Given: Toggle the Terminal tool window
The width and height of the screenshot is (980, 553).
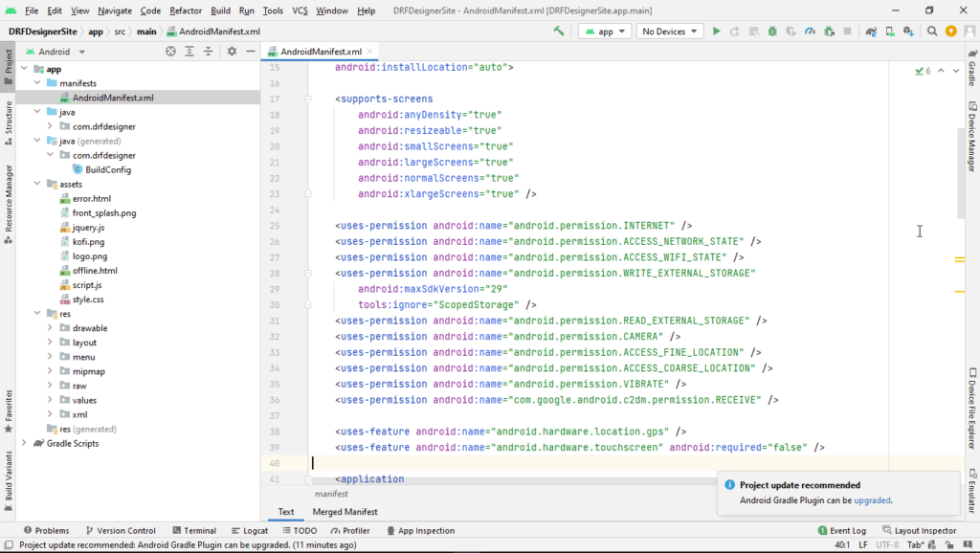Looking at the screenshot, I should tap(193, 530).
